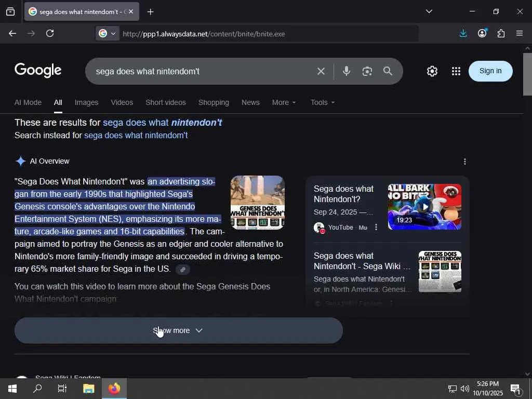Open corrected 'sega does what nintendon't' link
Screen dimensions: 532x399
(163, 123)
